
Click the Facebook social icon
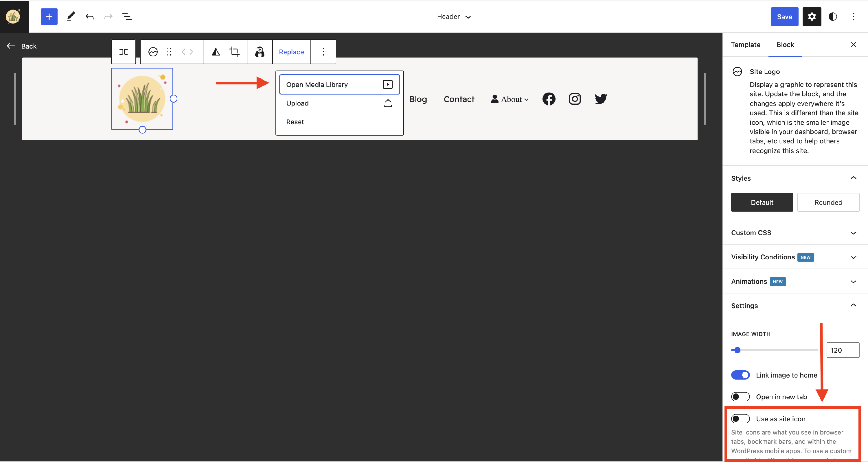pyautogui.click(x=549, y=99)
